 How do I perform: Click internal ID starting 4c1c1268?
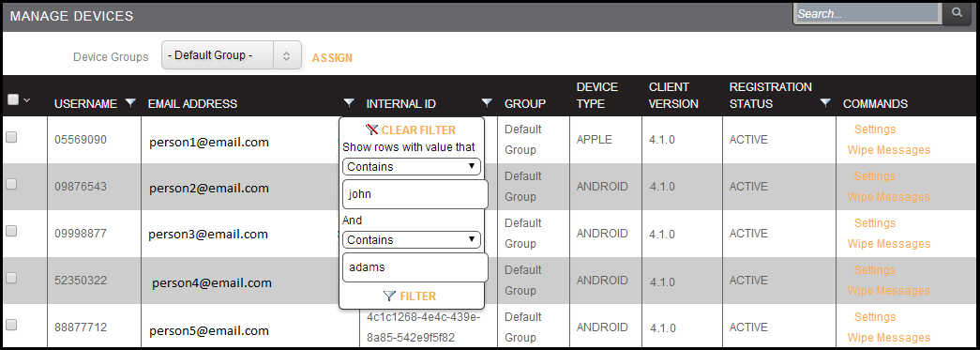pyautogui.click(x=424, y=327)
